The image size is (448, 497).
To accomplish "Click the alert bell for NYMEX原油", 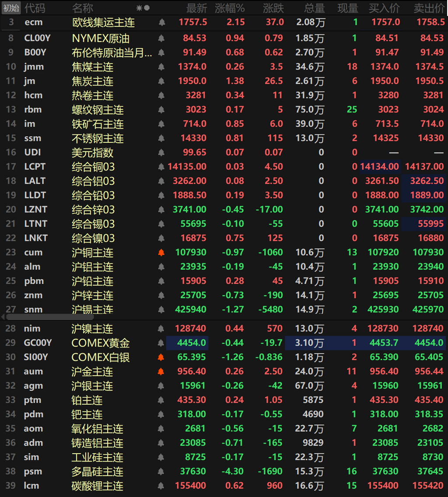I will tap(161, 39).
